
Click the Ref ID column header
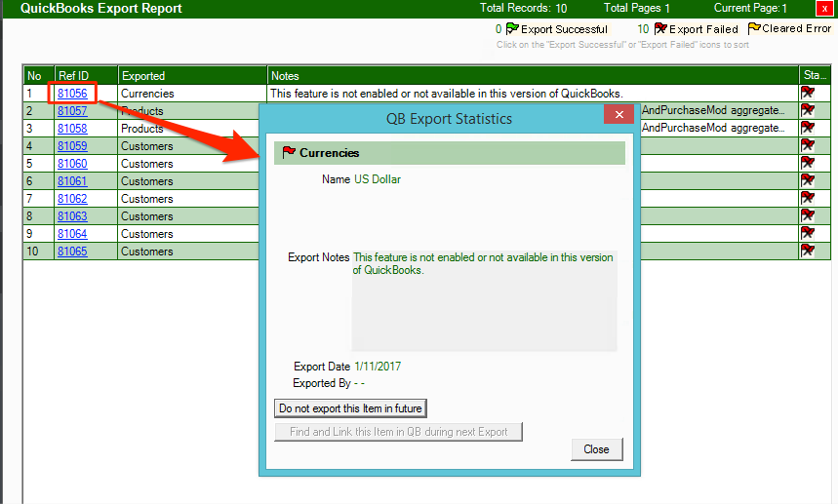[x=86, y=75]
